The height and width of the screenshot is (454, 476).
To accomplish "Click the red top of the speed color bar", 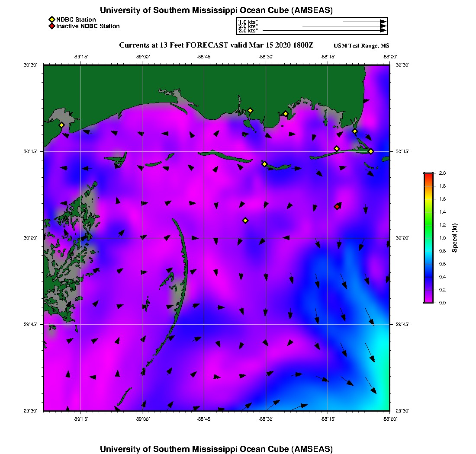I will click(428, 175).
